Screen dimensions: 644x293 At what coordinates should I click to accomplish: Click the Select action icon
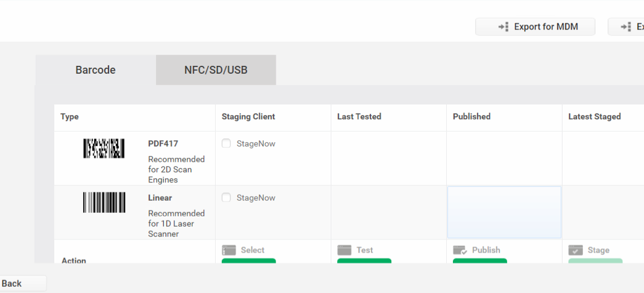(229, 250)
